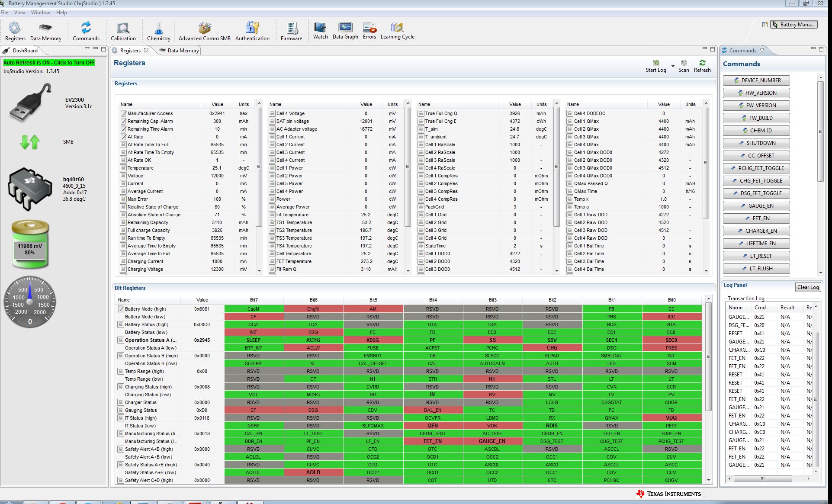The width and height of the screenshot is (832, 504).
Task: Open Start Log dropdown arrow
Action: (x=673, y=66)
